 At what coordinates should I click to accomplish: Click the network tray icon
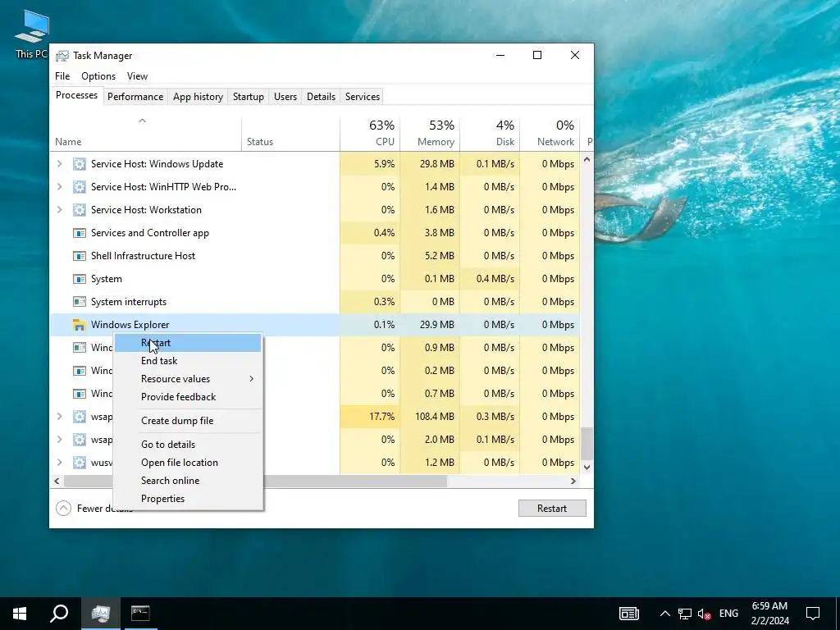(x=684, y=614)
